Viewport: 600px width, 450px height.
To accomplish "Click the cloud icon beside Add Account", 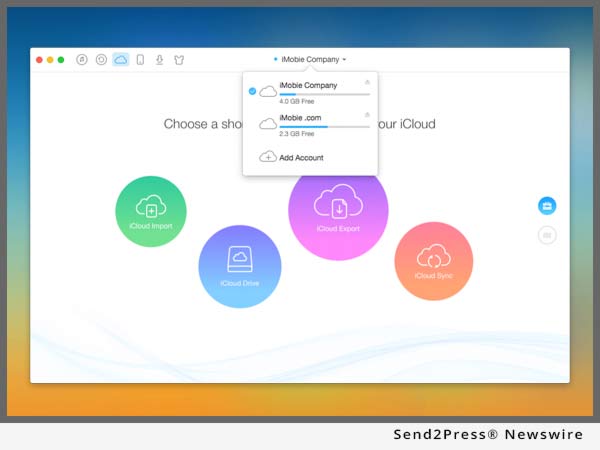I will click(x=268, y=157).
